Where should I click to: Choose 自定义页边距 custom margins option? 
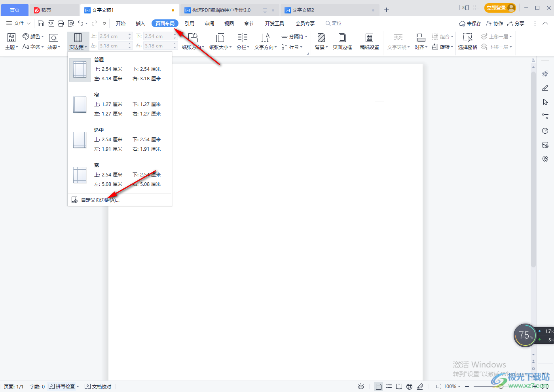point(120,200)
